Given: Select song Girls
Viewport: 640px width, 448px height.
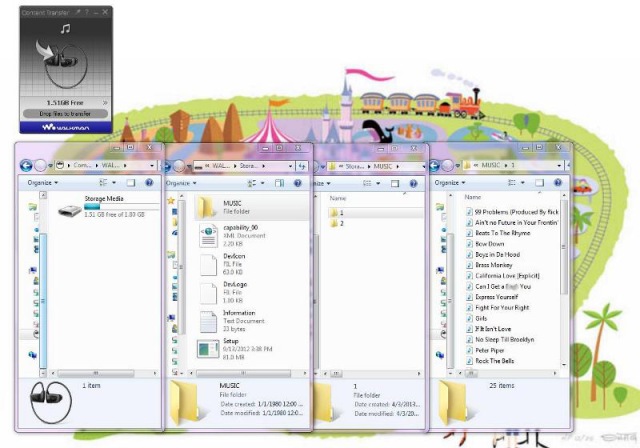Looking at the screenshot, I should (477, 318).
